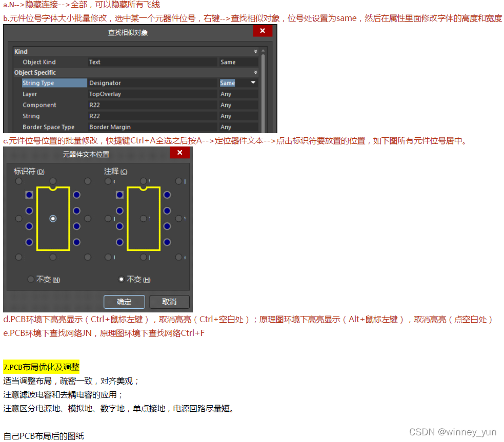Click the 'Designator' value cell

(152, 83)
